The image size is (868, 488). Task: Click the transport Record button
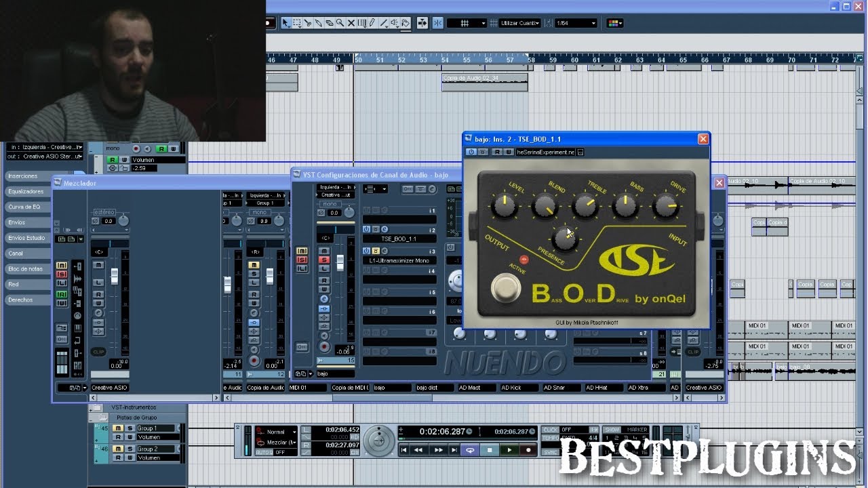click(528, 450)
